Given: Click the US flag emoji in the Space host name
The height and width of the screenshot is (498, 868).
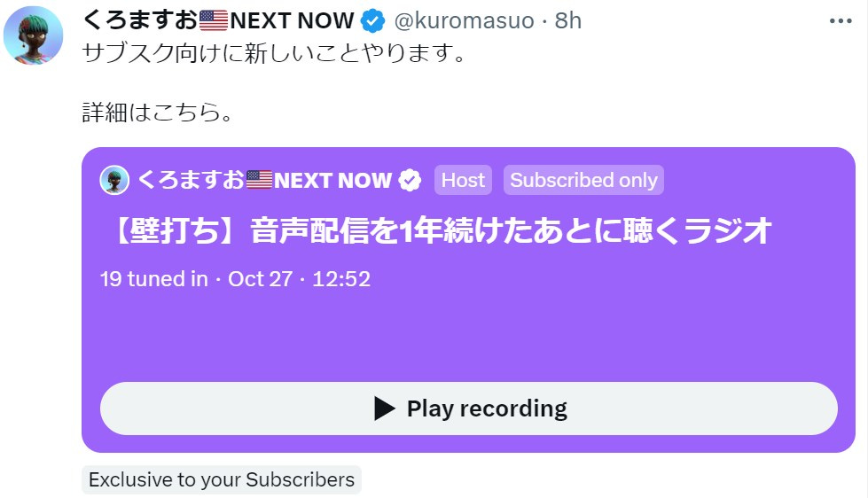Looking at the screenshot, I should point(259,180).
